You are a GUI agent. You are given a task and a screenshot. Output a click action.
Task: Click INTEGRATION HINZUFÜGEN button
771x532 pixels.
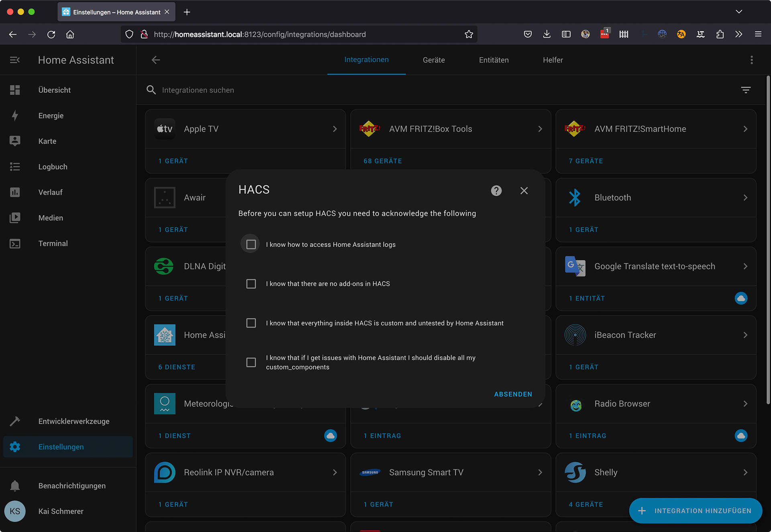[x=696, y=511]
